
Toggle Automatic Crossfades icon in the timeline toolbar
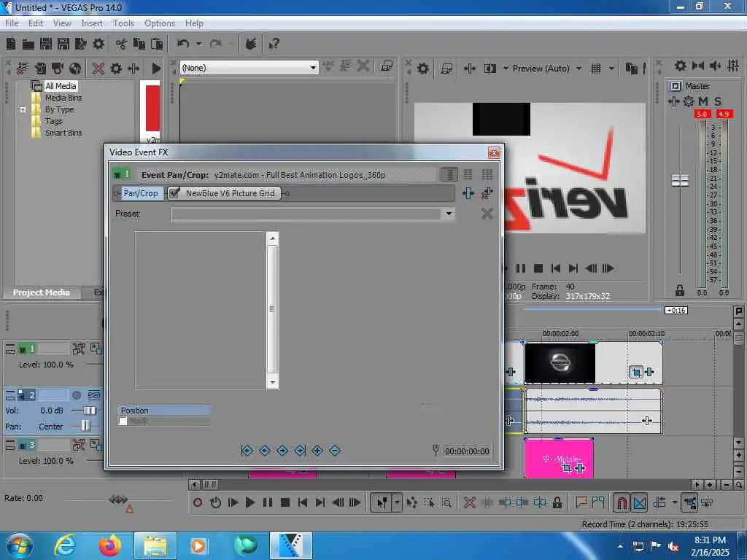tap(639, 502)
